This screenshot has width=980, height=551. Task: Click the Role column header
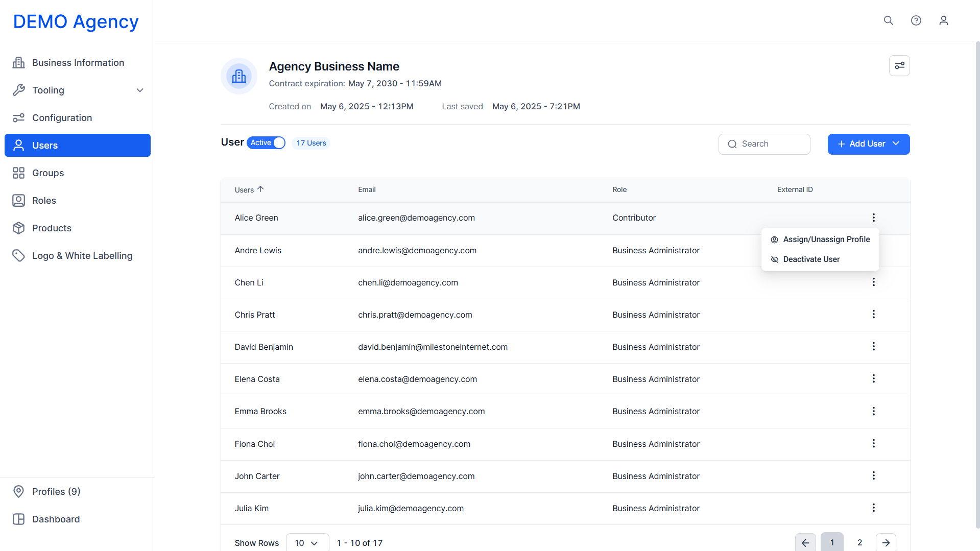(x=619, y=189)
